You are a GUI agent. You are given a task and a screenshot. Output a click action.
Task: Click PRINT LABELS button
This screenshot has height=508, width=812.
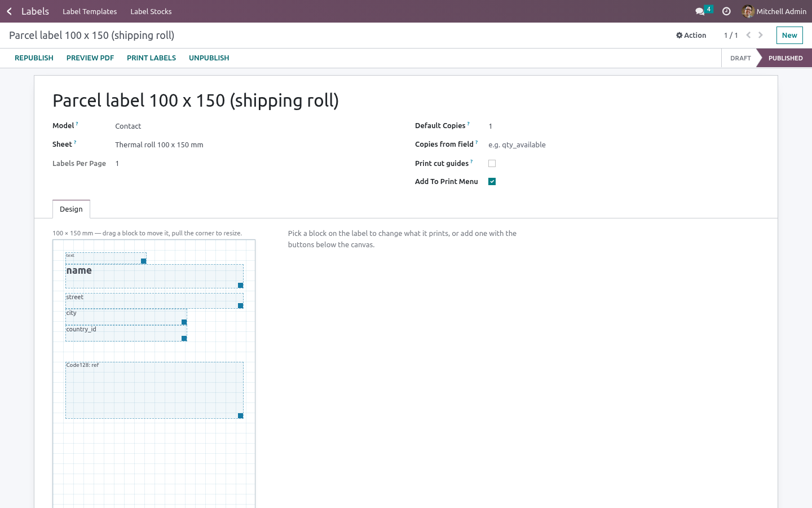pos(151,58)
